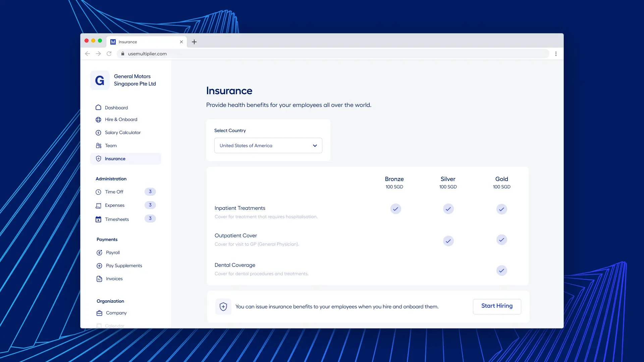Click Gold checkmark for Dental Coverage
This screenshot has width=644, height=362.
(x=501, y=270)
